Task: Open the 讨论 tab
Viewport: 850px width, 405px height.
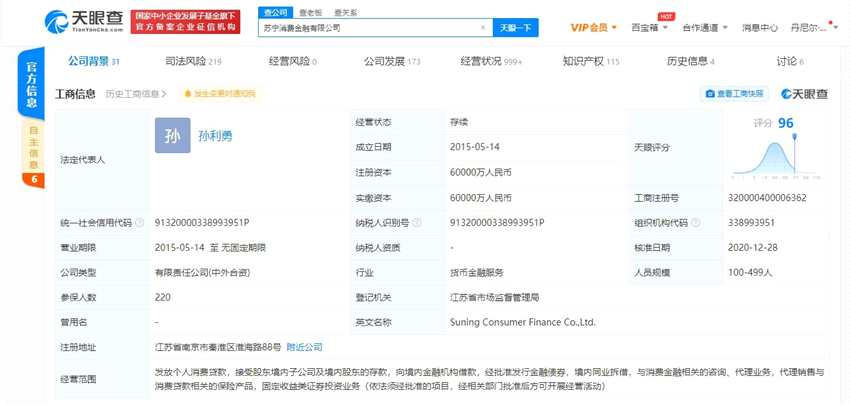Action: pos(790,61)
